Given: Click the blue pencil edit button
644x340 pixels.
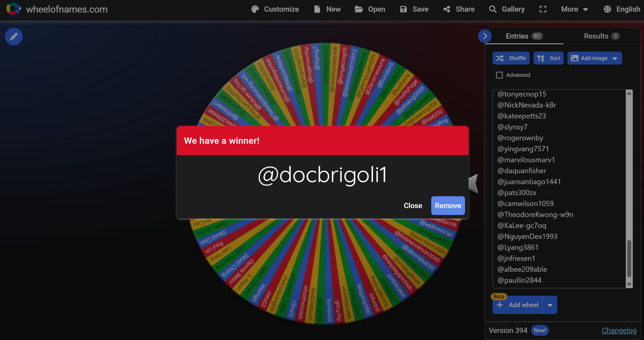Looking at the screenshot, I should coord(14,37).
